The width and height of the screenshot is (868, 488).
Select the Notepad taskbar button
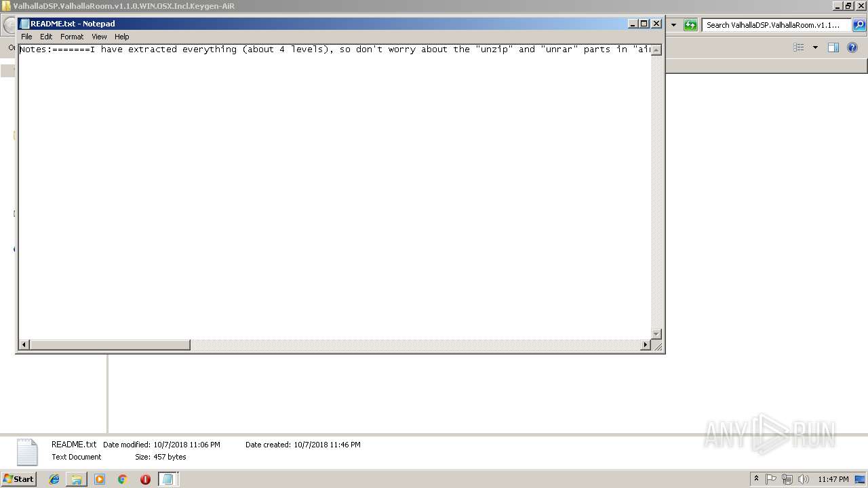pyautogui.click(x=167, y=479)
